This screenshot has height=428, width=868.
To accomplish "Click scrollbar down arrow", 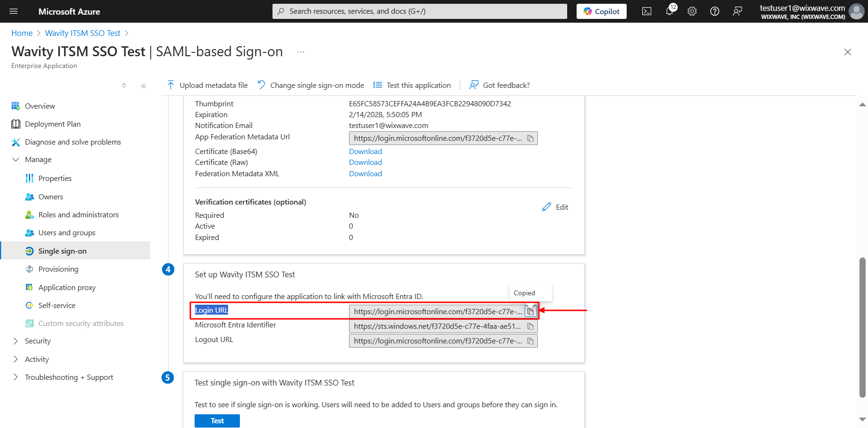I will [862, 419].
